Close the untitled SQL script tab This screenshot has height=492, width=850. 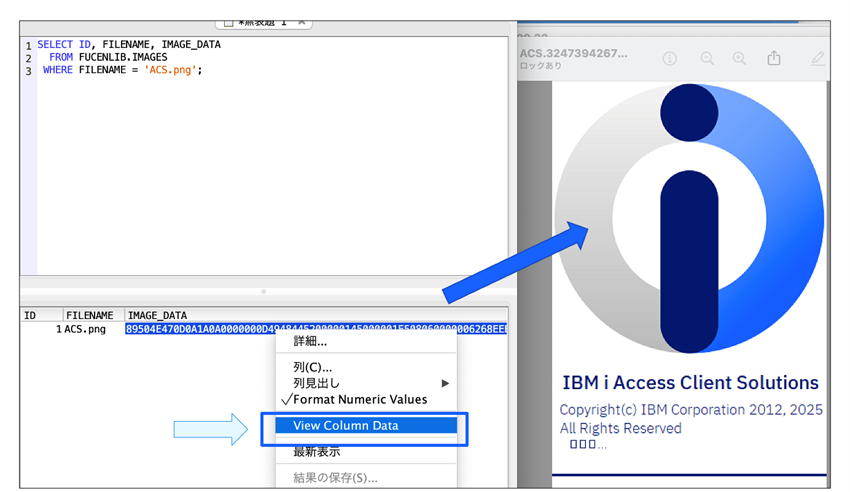[x=302, y=22]
